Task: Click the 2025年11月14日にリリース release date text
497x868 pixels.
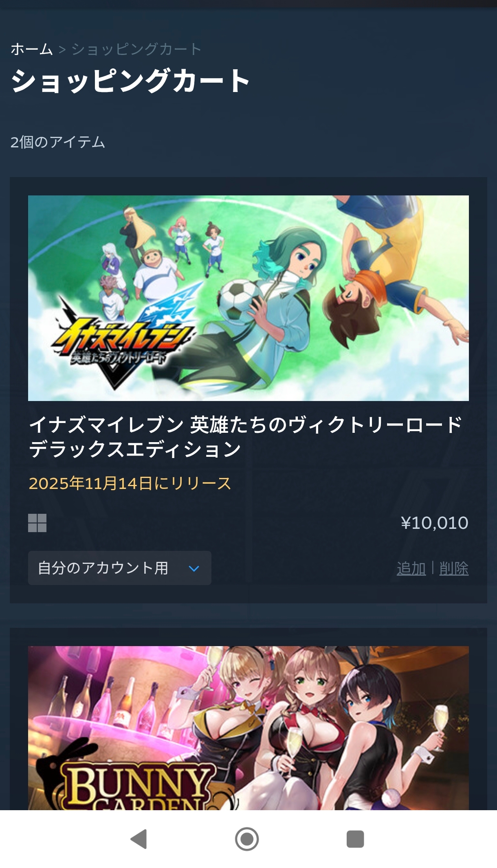Action: coord(130,483)
